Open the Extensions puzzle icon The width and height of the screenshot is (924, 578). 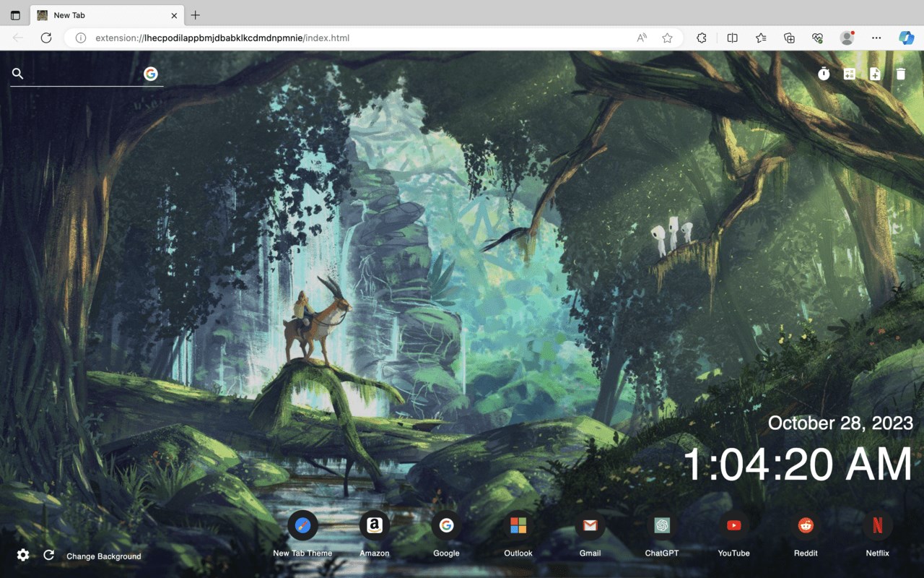click(702, 38)
